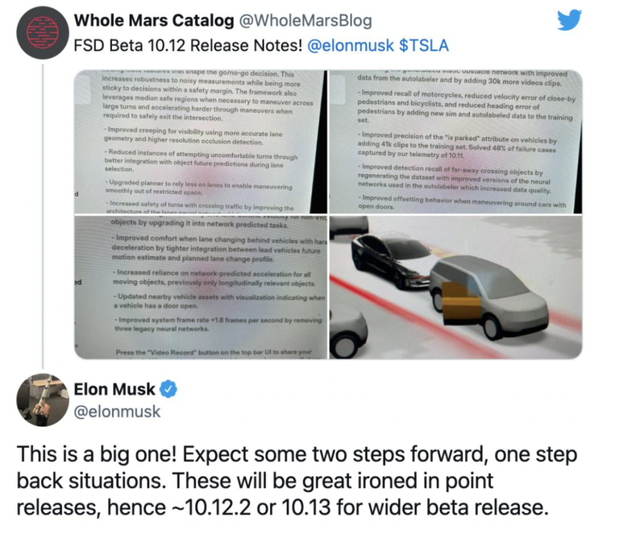Screen dimensions: 640x538
Task: Open the release notes photo with go/no-go decision text
Action: (200, 142)
